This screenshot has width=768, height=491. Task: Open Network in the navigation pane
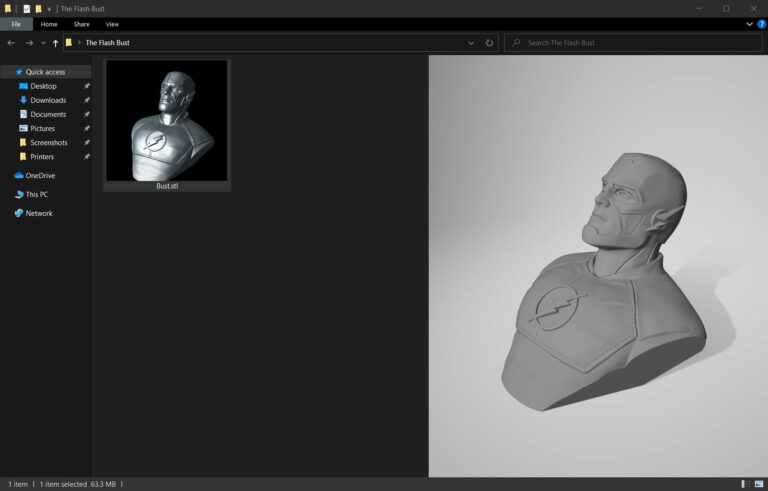(x=39, y=213)
